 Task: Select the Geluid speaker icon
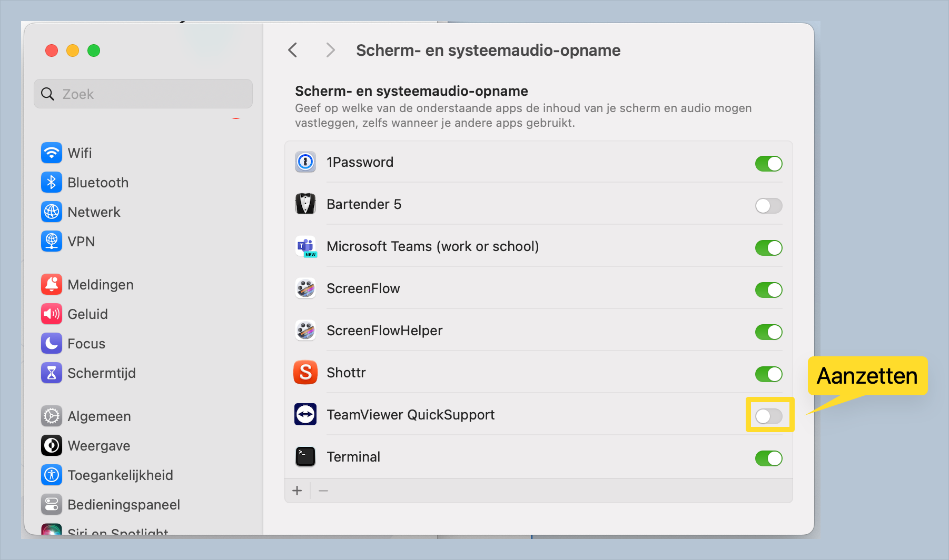[x=52, y=314]
